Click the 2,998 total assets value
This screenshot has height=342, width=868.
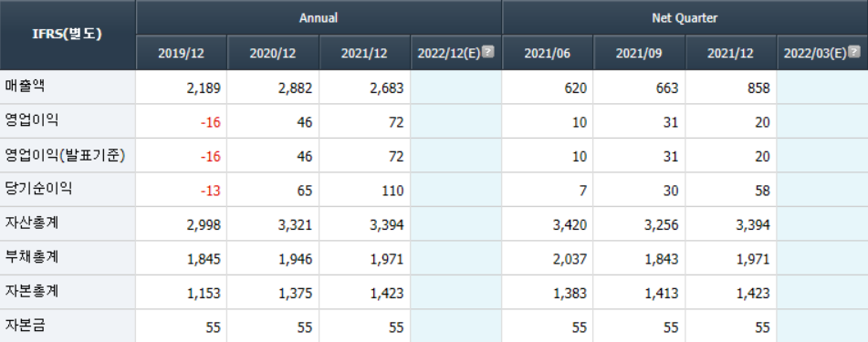pos(204,225)
